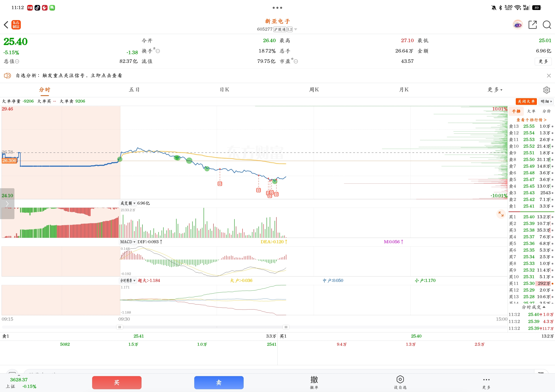The width and height of the screenshot is (555, 392).
Task: Select the 周K weekly chart tab
Action: tap(314, 90)
